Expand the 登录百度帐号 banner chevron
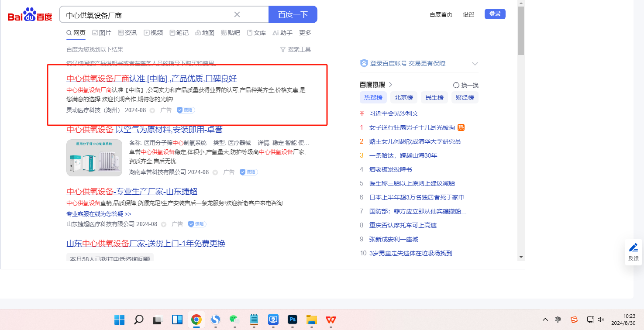The height and width of the screenshot is (330, 644). tap(475, 64)
